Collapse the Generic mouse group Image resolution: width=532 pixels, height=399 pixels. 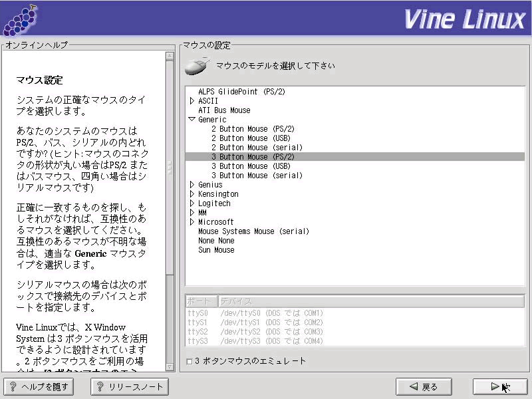[x=192, y=119]
